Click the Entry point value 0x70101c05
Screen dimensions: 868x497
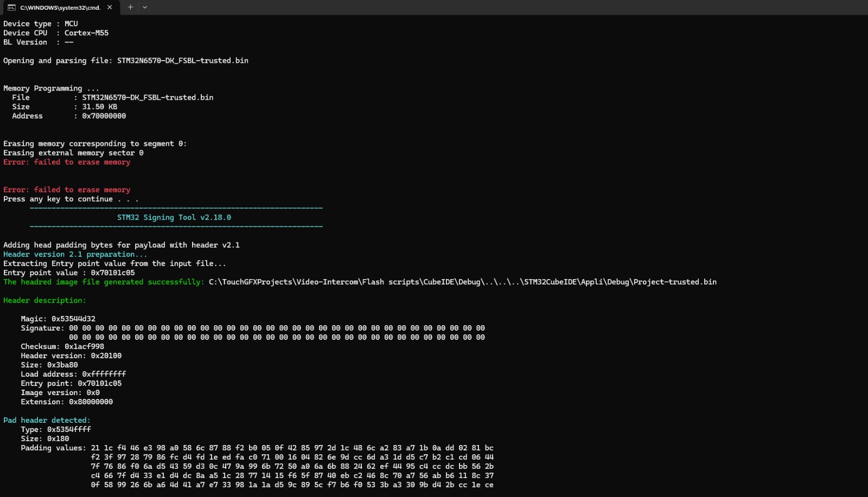(101, 383)
